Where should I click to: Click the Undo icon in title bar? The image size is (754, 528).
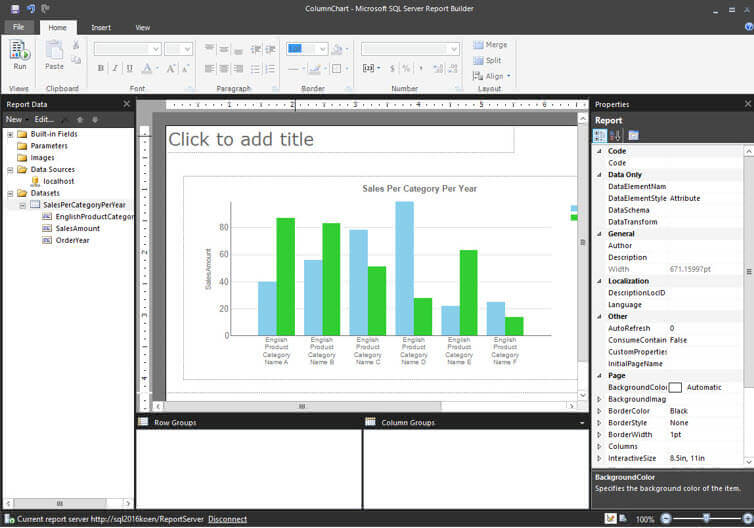tap(31, 9)
